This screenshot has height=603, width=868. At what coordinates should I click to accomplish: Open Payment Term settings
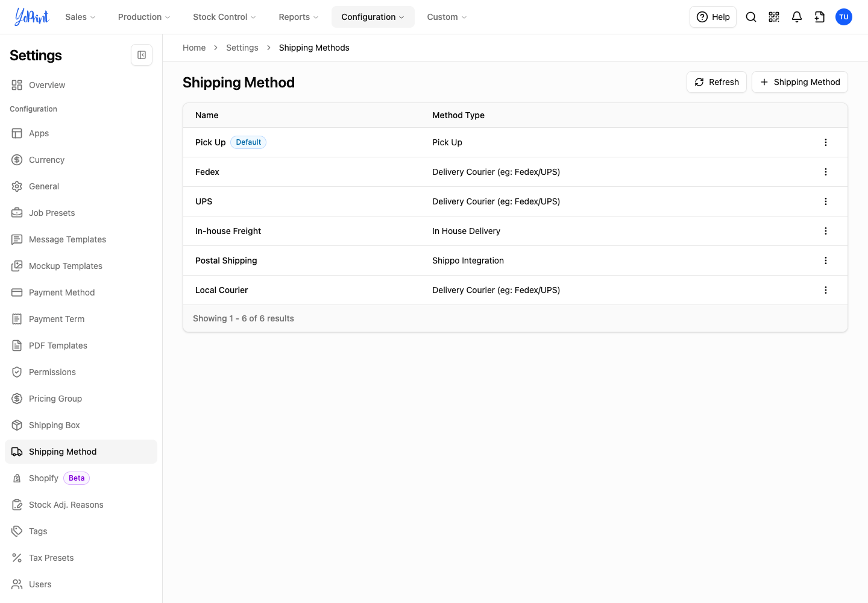coord(81,319)
